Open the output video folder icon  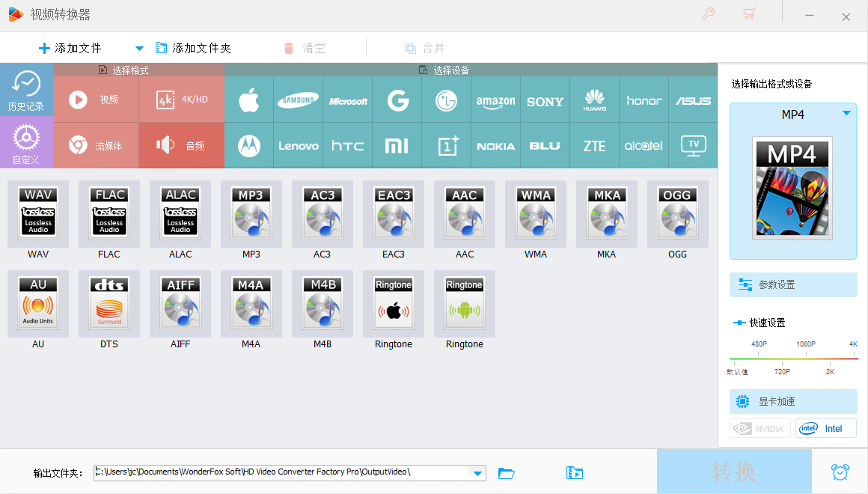pos(575,473)
